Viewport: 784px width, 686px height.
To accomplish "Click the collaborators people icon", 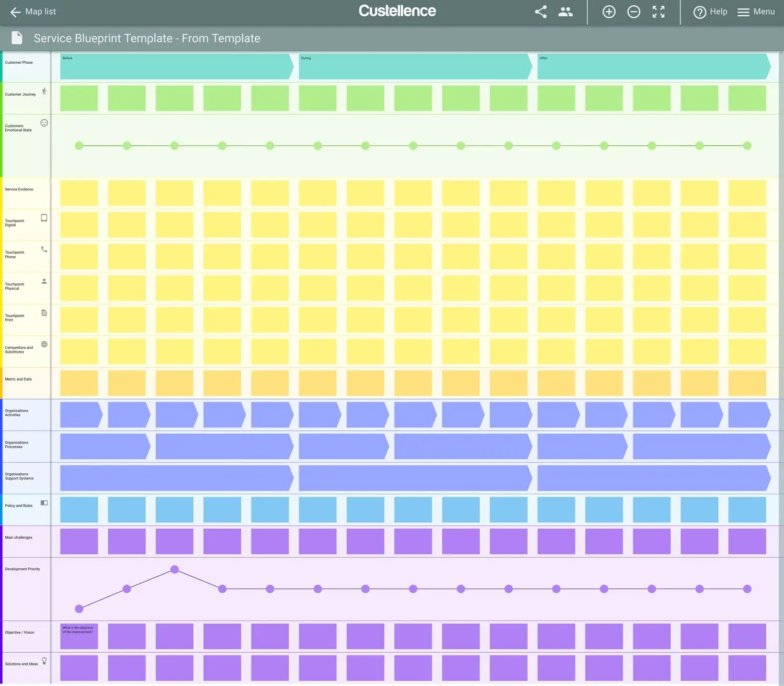I will tap(565, 12).
